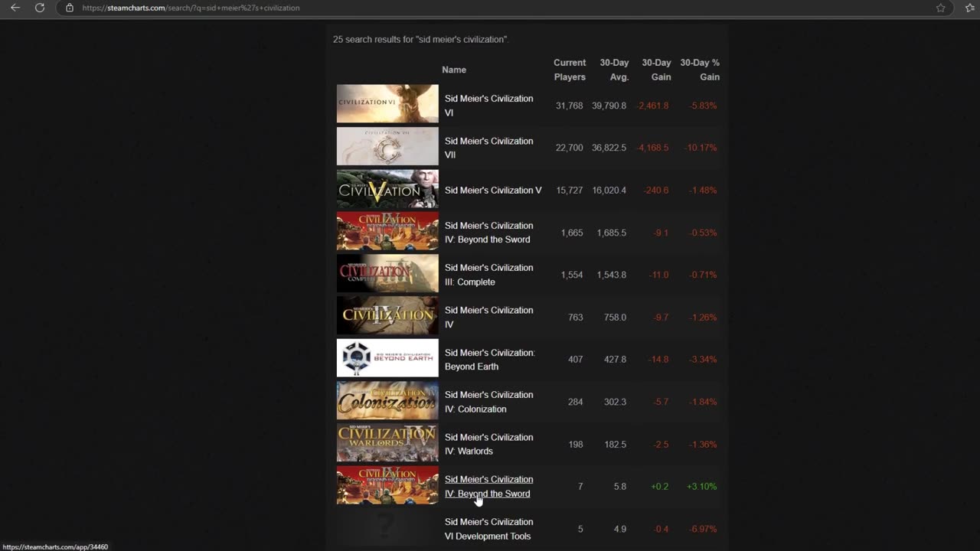Open Civilization VI banner thumbnail
This screenshot has height=551, width=980.
click(x=387, y=104)
